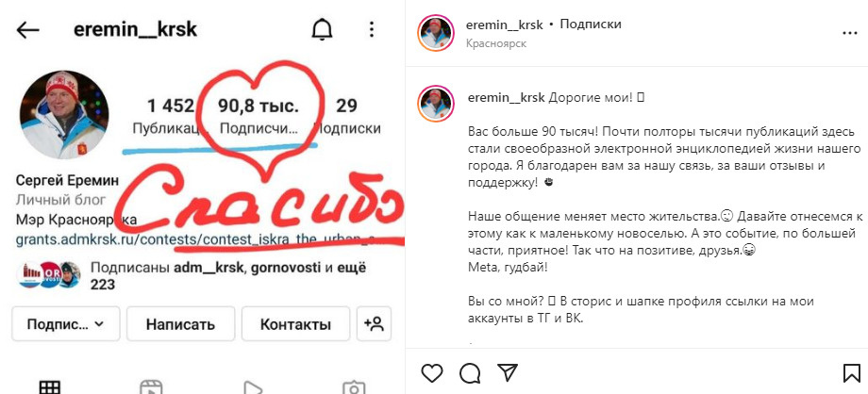This screenshot has width=868, height=394.
Task: Click the Написать message button
Action: pyautogui.click(x=180, y=323)
